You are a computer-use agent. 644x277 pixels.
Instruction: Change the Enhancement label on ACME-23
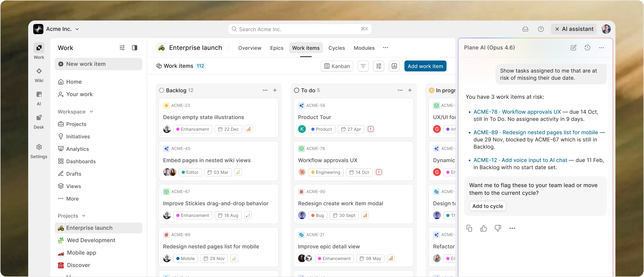(x=193, y=129)
